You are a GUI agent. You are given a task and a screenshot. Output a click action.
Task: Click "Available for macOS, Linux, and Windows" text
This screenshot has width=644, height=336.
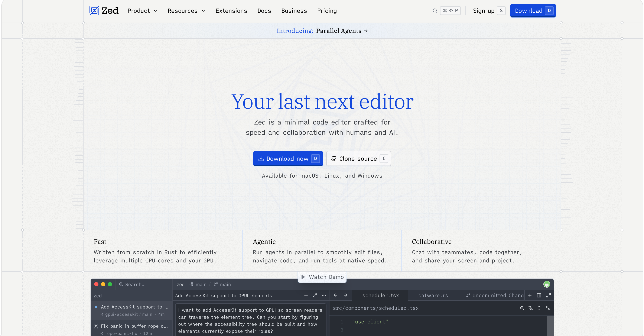click(x=322, y=176)
